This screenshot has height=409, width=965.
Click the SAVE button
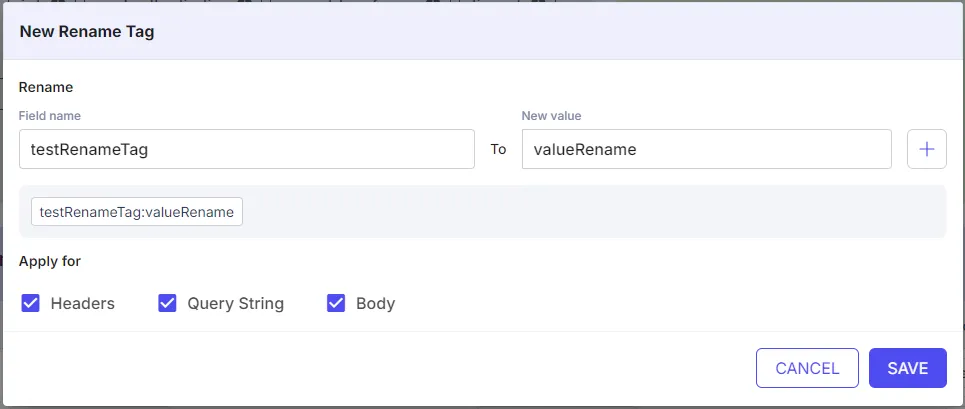click(908, 368)
